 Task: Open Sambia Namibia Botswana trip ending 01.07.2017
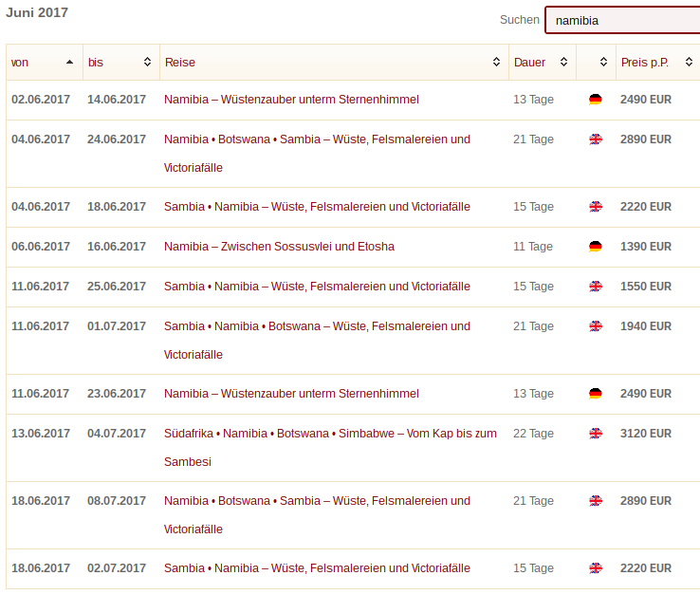tap(317, 341)
